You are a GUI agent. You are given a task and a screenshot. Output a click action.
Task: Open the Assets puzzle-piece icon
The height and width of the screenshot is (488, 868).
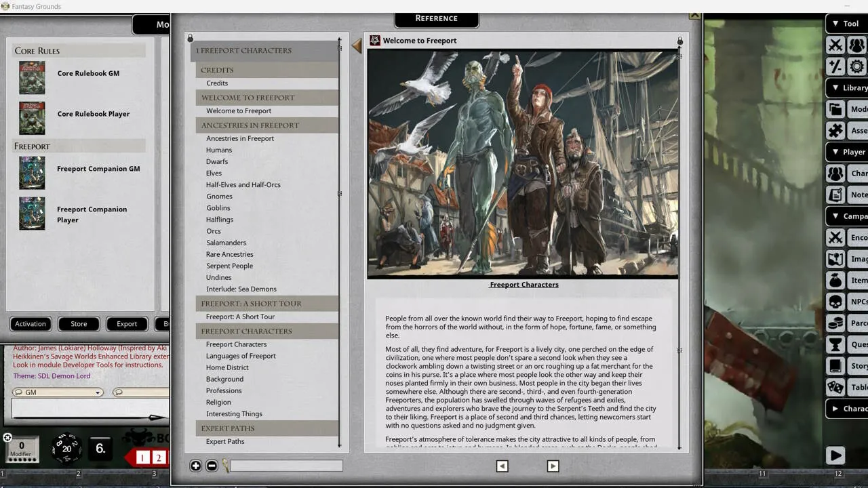coord(835,130)
